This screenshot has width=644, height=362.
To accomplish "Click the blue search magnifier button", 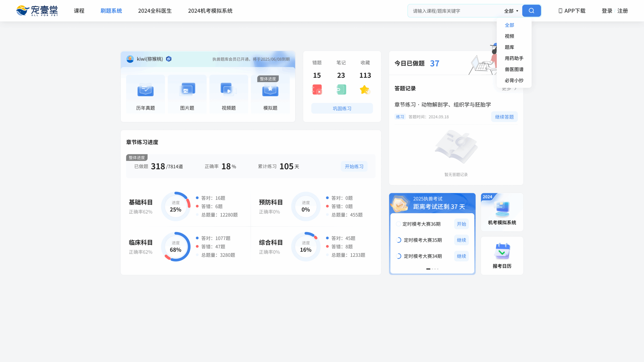I will [531, 11].
